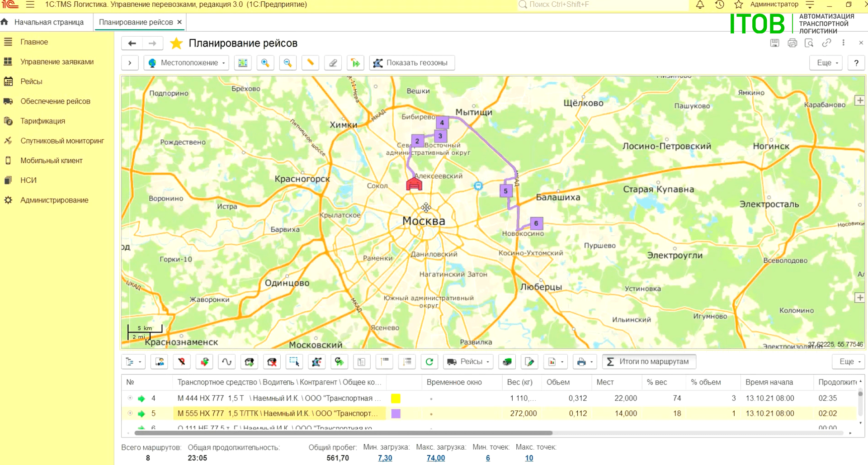Click the document with pencil edit icon

coord(529,361)
